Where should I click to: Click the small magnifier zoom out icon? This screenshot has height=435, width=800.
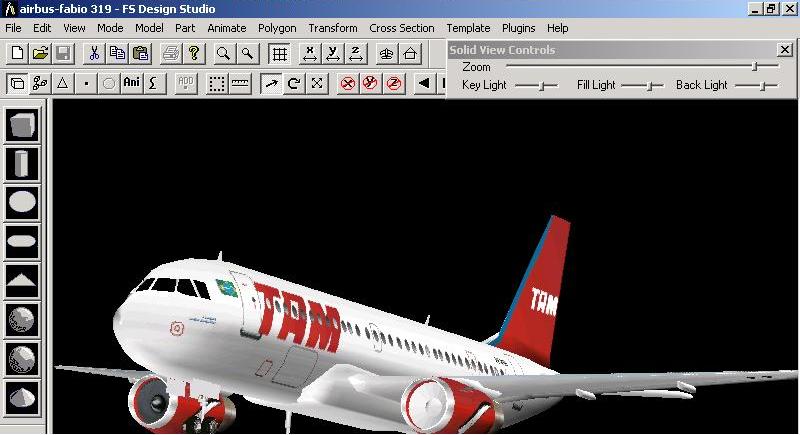tap(247, 53)
